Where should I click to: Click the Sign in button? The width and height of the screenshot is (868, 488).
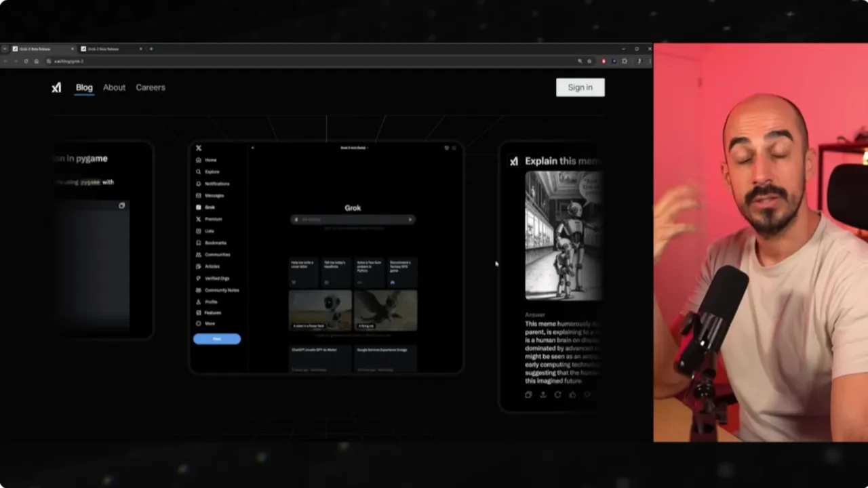pos(580,87)
